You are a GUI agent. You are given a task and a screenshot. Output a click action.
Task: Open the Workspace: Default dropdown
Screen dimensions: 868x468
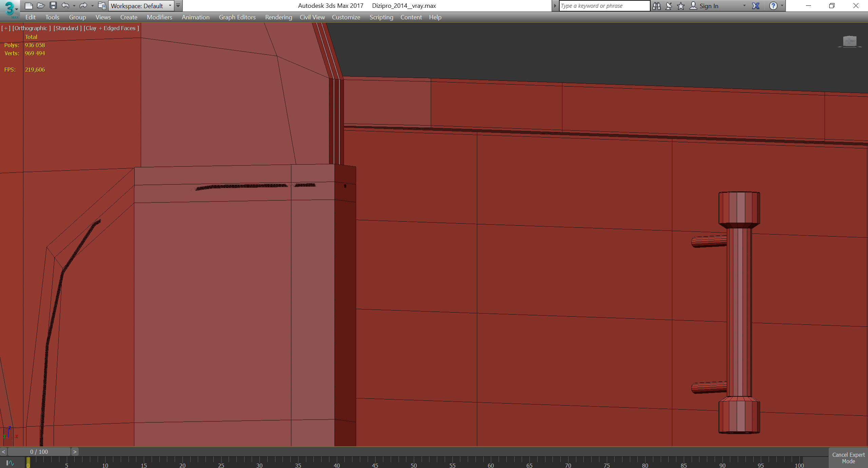[x=141, y=6]
